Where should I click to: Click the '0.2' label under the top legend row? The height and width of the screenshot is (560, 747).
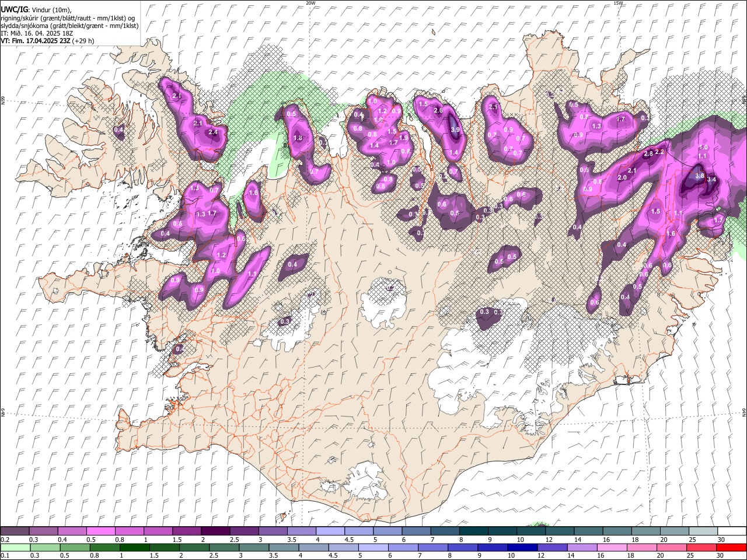5,540
